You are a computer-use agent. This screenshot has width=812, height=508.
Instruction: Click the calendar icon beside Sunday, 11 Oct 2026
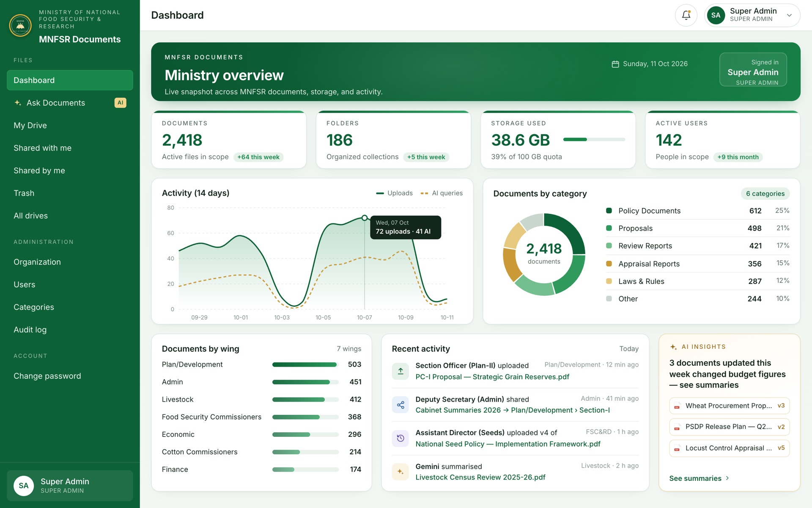[x=615, y=64]
